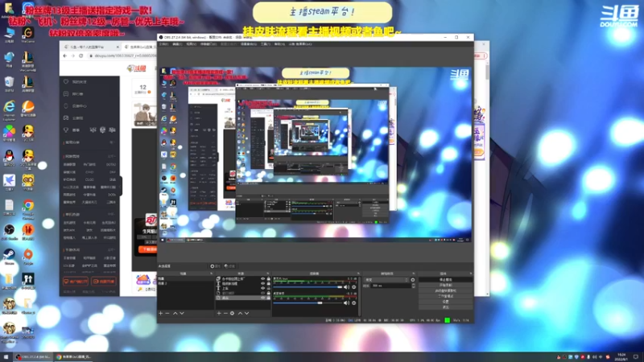Pop out the Scenes dock panel

[x=211, y=274]
